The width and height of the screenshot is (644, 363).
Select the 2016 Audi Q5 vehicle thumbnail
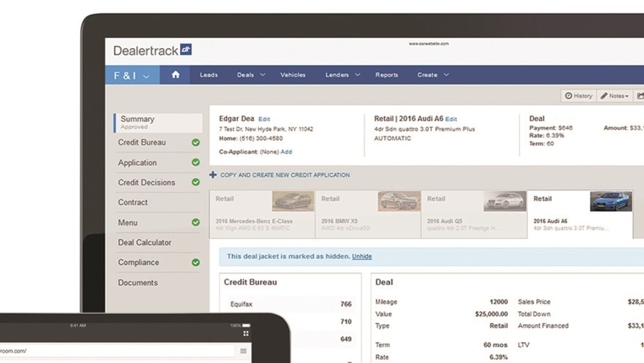click(505, 201)
